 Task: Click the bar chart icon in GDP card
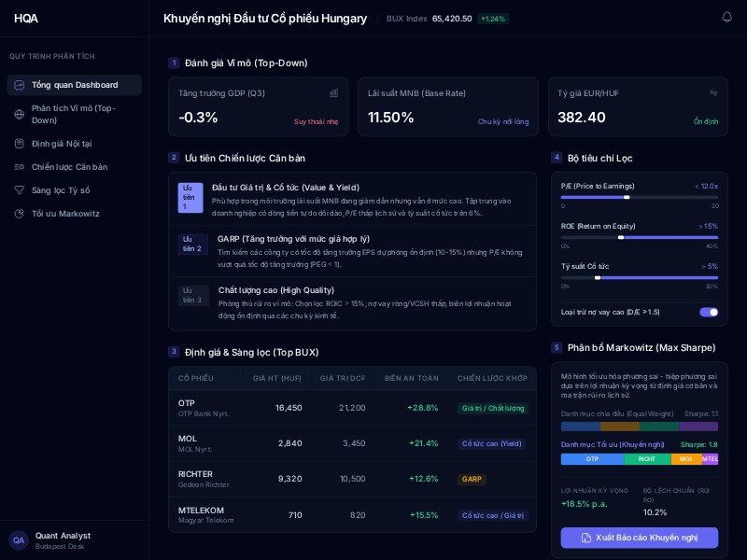(x=333, y=93)
